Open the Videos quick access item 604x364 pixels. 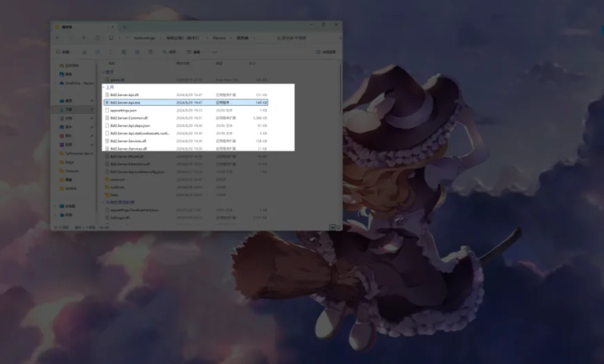pos(66,145)
